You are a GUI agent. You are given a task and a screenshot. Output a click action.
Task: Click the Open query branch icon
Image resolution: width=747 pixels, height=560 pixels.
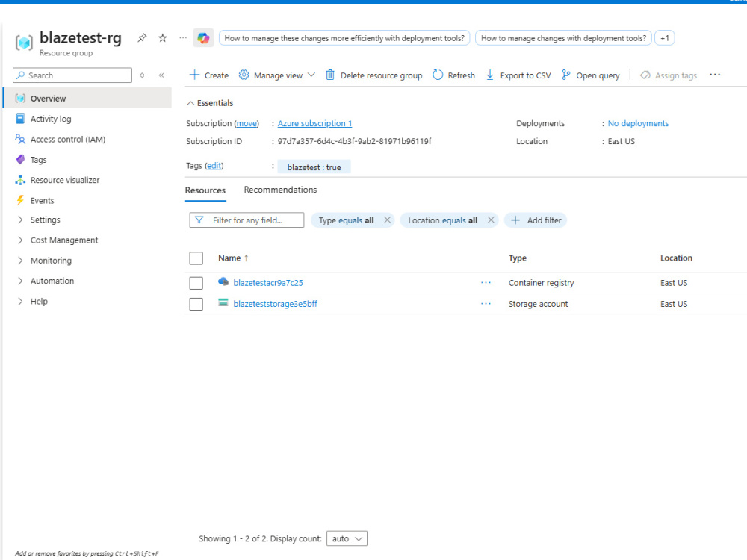tap(565, 75)
